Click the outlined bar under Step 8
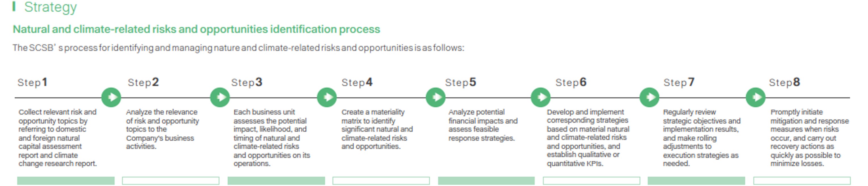Viewport: 868px width, 186px height. [x=802, y=181]
